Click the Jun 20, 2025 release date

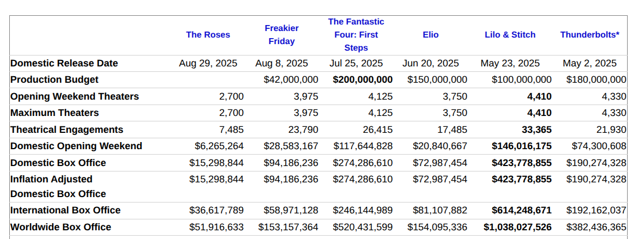click(430, 63)
